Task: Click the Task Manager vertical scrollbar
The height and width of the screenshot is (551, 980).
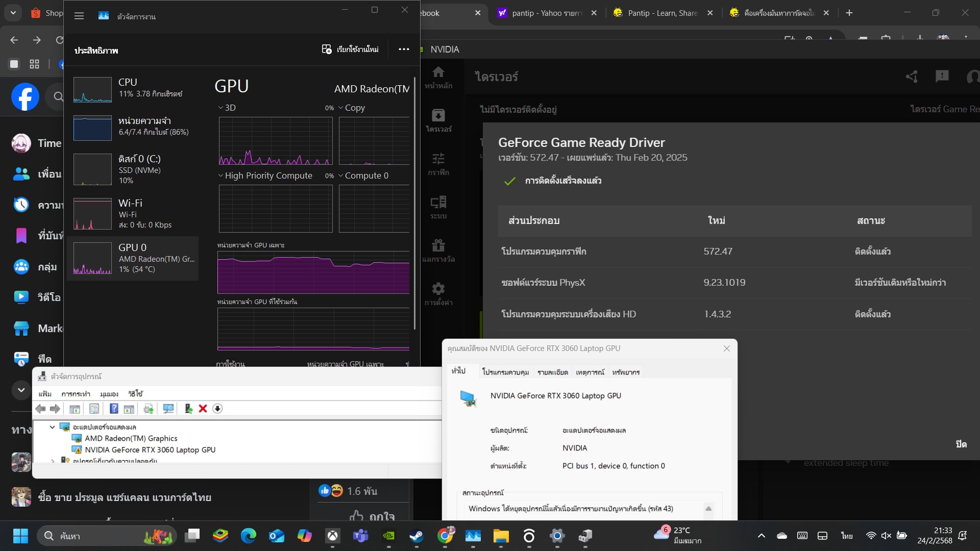Action: pos(414,204)
